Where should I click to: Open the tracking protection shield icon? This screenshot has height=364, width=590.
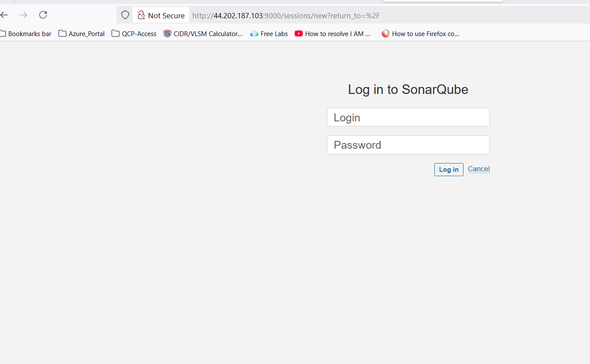click(x=125, y=15)
